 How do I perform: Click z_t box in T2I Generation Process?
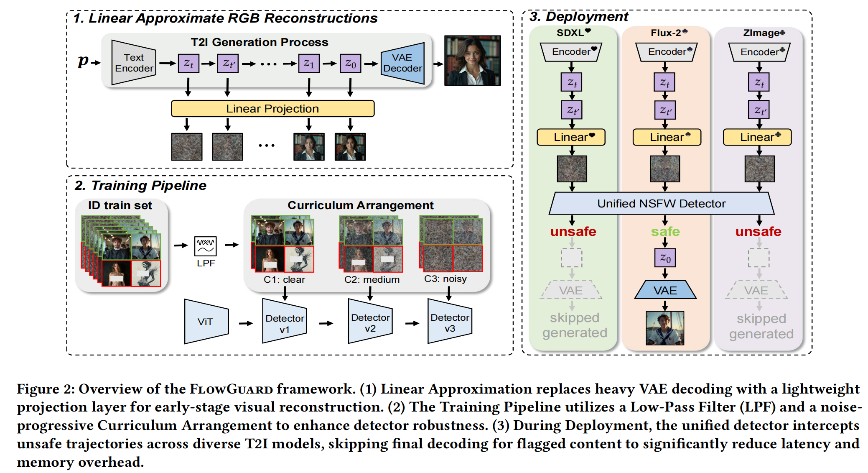point(188,64)
